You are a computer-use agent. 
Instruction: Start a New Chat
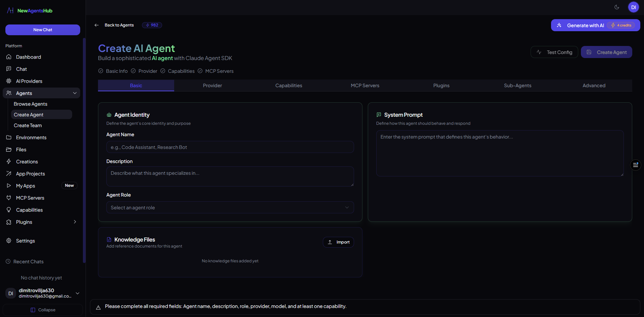coord(43,30)
